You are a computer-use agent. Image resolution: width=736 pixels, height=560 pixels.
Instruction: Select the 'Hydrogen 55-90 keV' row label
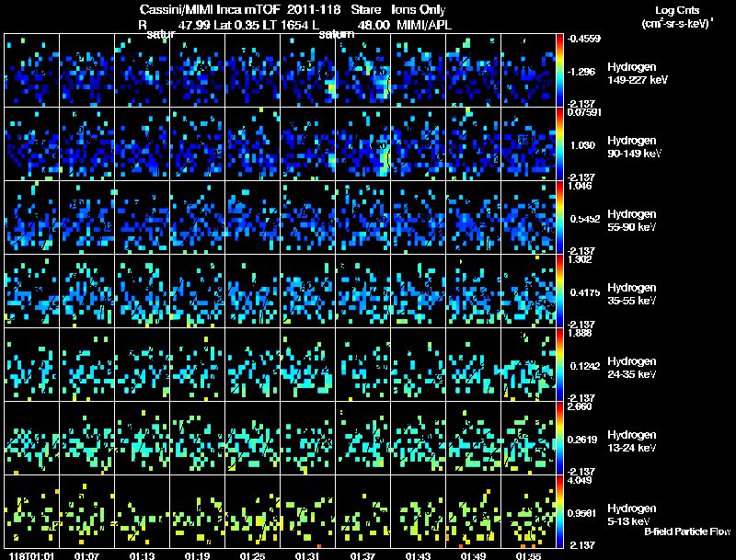(x=632, y=221)
